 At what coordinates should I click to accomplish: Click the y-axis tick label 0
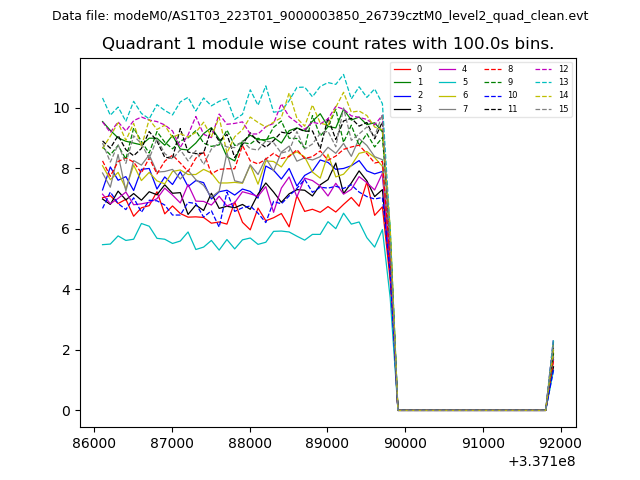tap(65, 411)
